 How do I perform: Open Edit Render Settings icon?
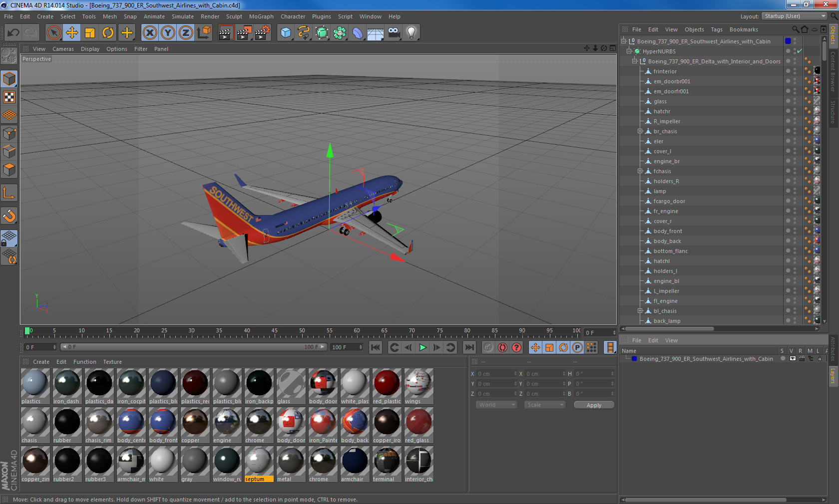coord(263,33)
